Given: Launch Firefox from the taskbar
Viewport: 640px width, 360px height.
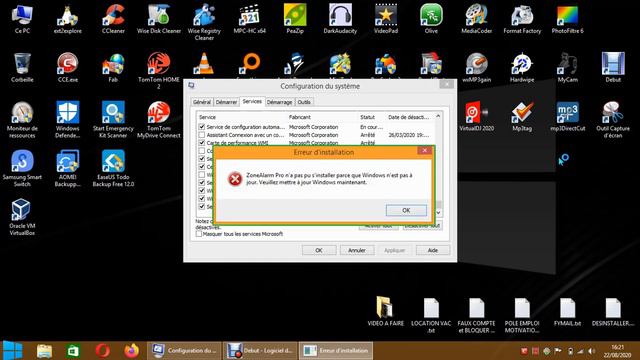Looking at the screenshot, I should (x=131, y=351).
